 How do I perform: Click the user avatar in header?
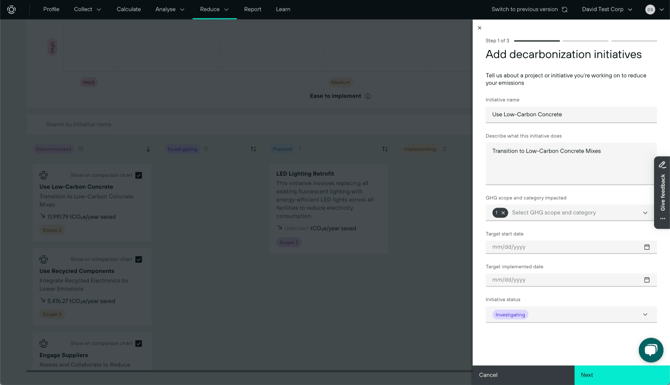[650, 9]
